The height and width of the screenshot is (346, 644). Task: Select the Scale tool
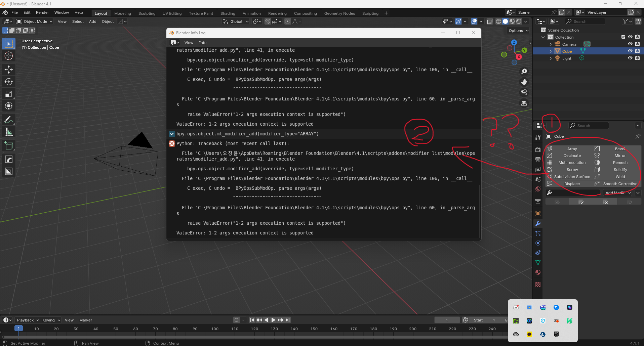click(9, 94)
